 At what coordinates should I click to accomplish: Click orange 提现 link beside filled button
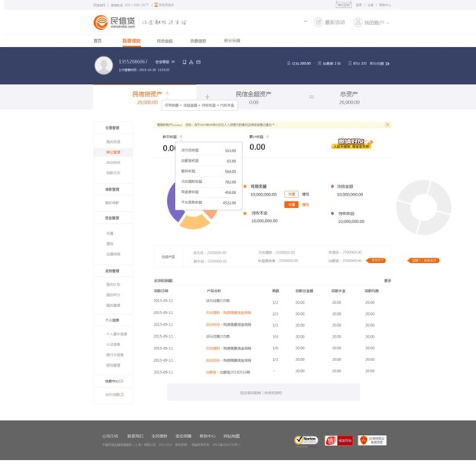point(306,205)
